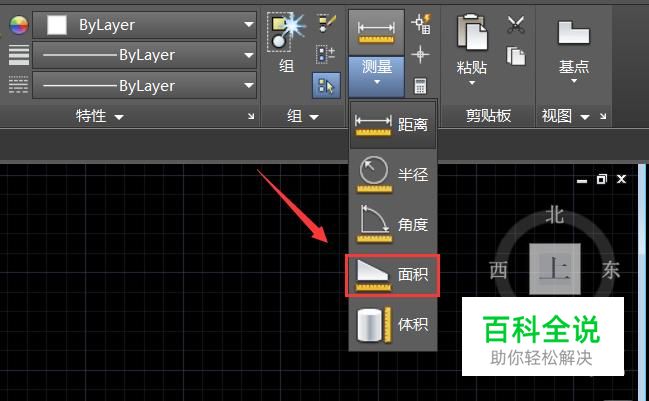
Task: Select 半径 from measure menu
Action: click(393, 174)
